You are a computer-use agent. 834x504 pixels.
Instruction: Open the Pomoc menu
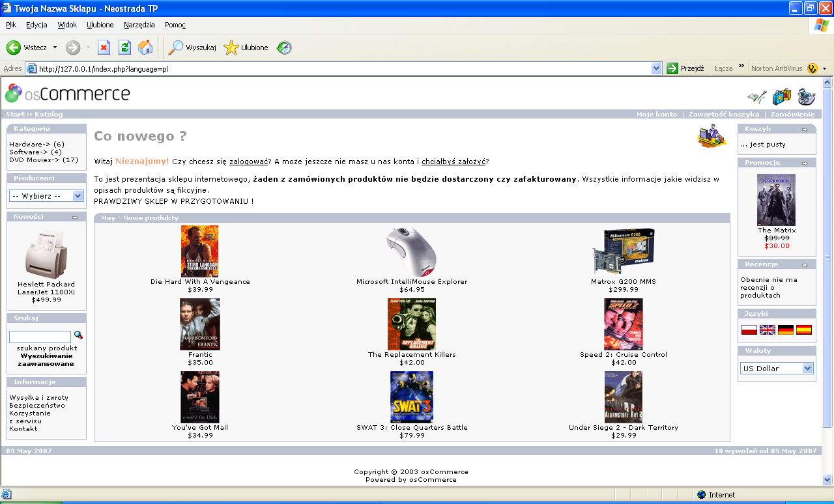point(175,25)
